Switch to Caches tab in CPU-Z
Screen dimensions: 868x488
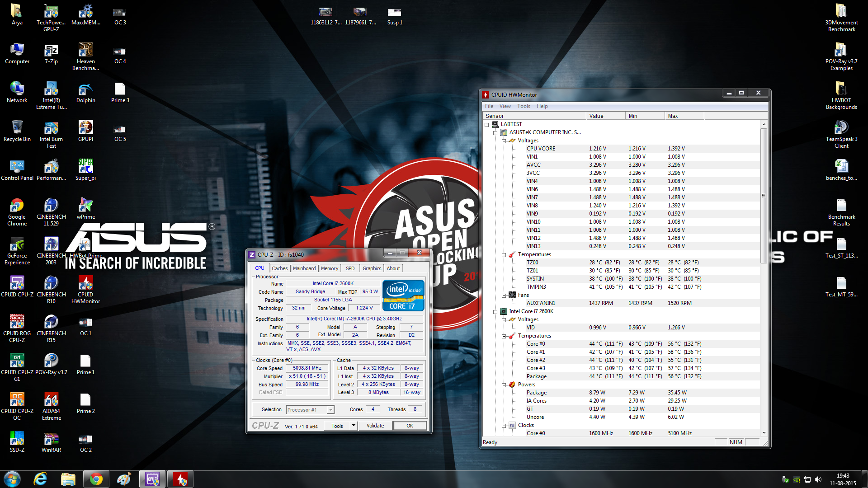tap(279, 268)
